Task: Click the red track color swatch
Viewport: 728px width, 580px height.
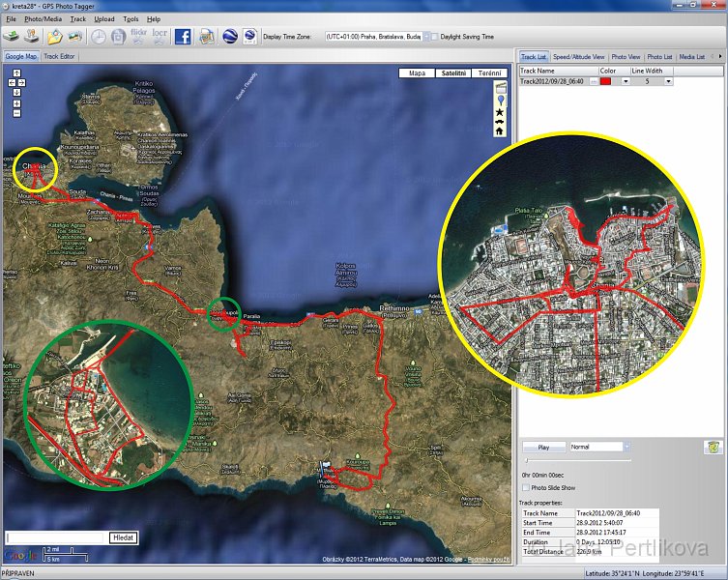Action: (x=605, y=81)
